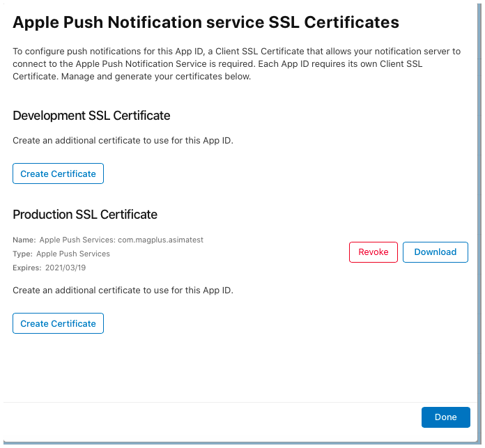Click the additional certificate text under Development section
The height and width of the screenshot is (448, 485).
coord(123,141)
